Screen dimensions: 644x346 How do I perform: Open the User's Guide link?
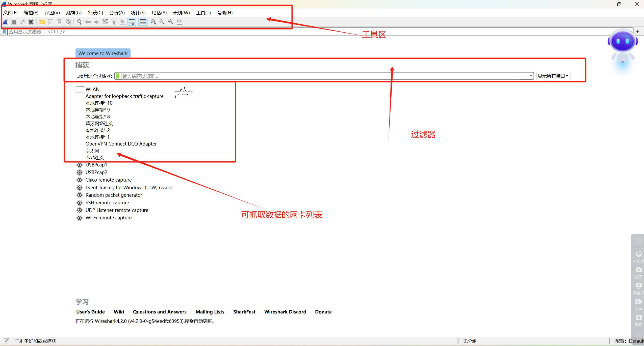(x=90, y=312)
